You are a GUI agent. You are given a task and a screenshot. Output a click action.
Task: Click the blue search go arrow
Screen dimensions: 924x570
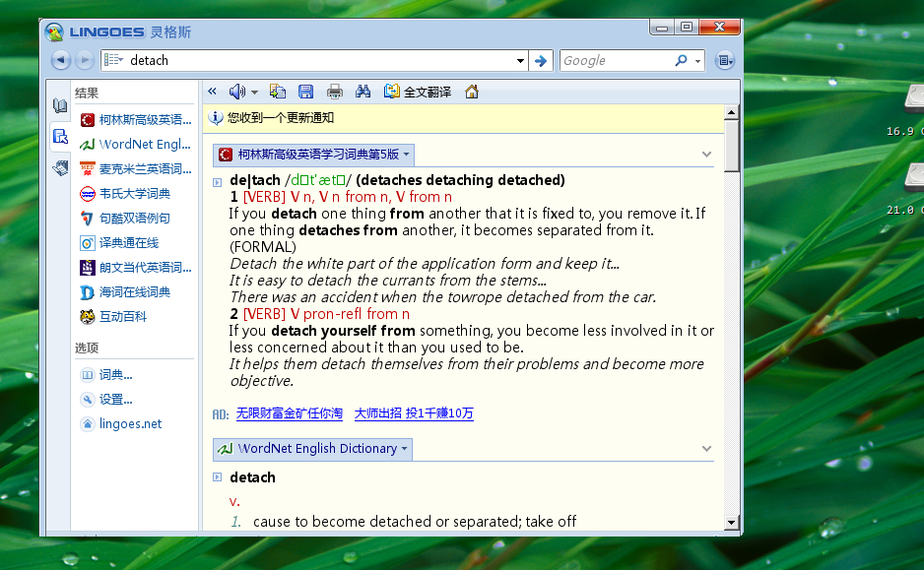(541, 61)
